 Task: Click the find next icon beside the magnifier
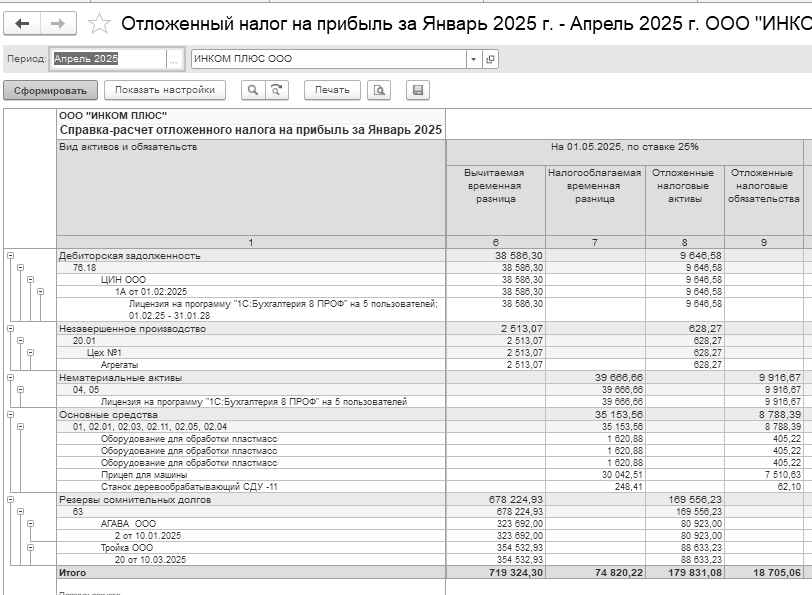(277, 90)
